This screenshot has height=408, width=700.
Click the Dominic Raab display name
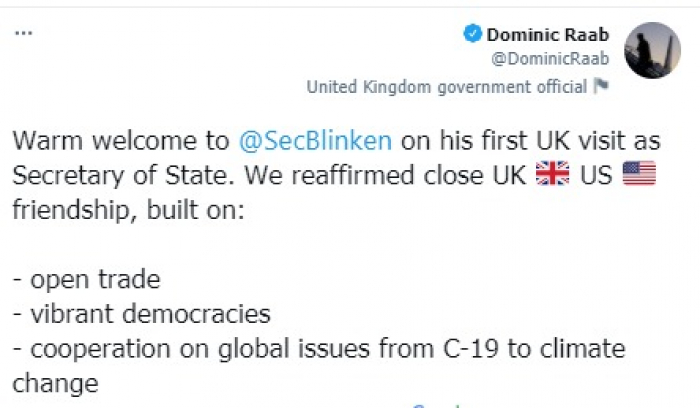click(547, 35)
